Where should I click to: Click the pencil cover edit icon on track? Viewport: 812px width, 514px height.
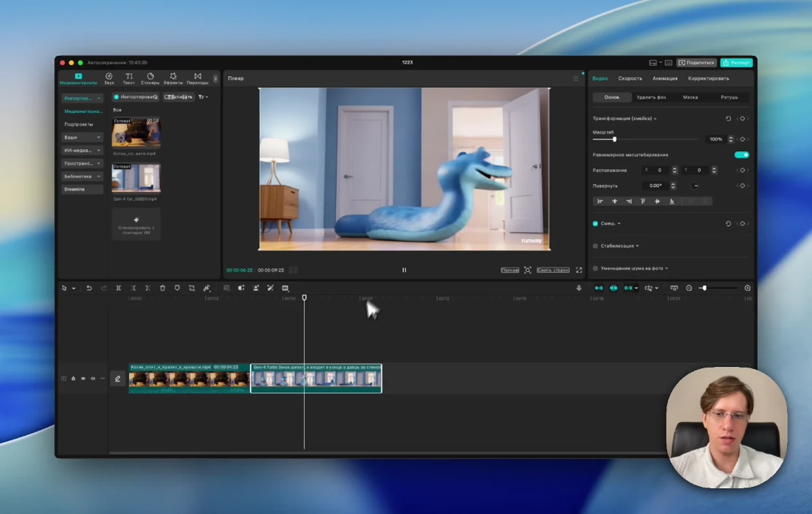coord(118,379)
